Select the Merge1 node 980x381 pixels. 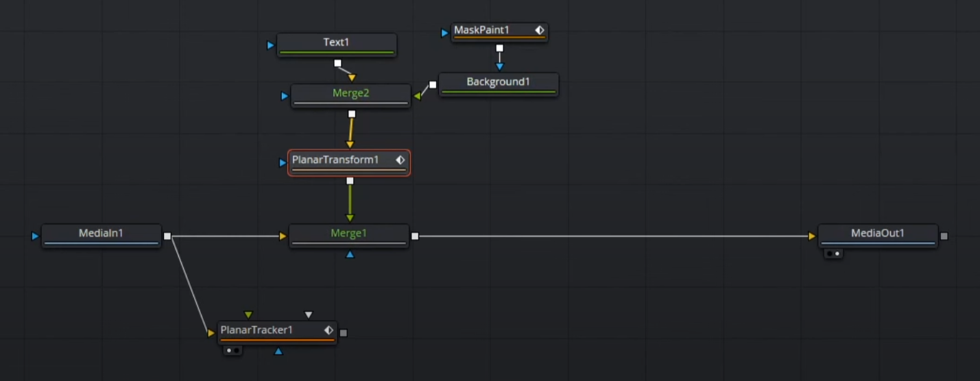pyautogui.click(x=348, y=234)
